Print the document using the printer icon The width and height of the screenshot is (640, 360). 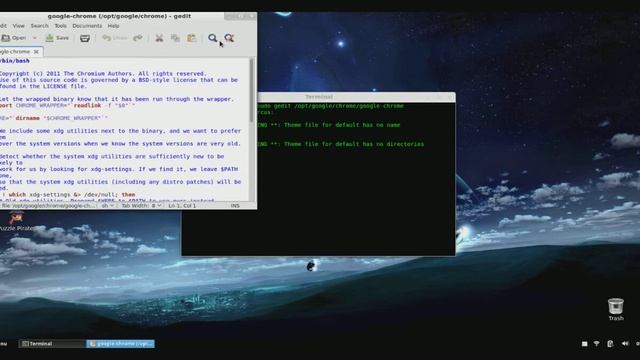(85, 38)
